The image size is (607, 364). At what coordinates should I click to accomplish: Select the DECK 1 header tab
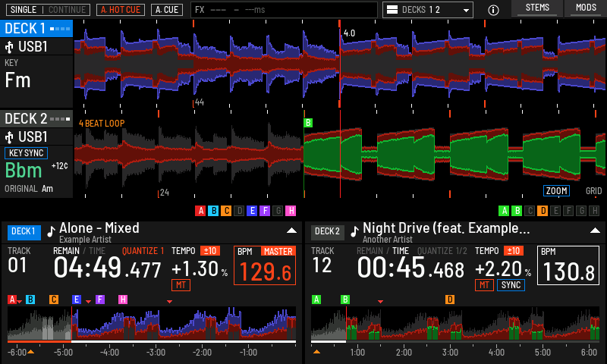click(36, 29)
